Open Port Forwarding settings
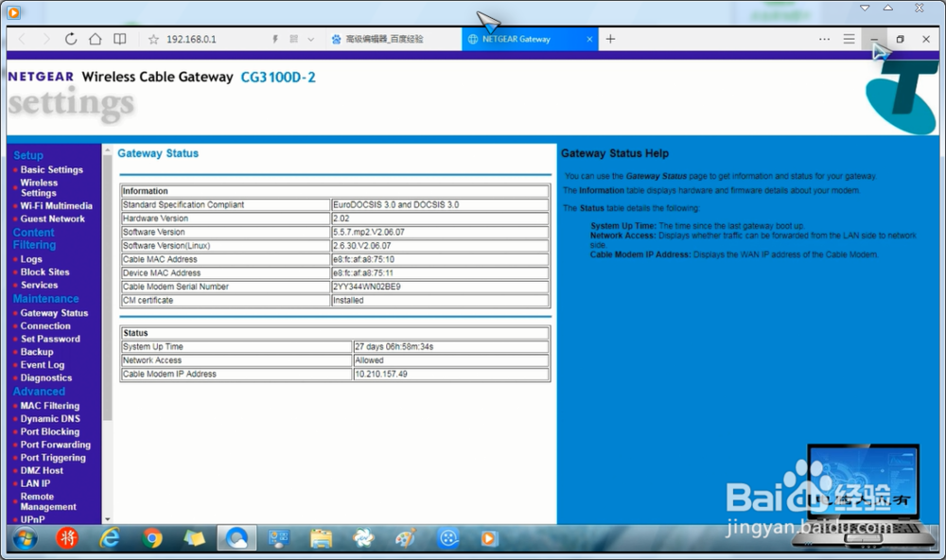The width and height of the screenshot is (946, 560). 56,445
